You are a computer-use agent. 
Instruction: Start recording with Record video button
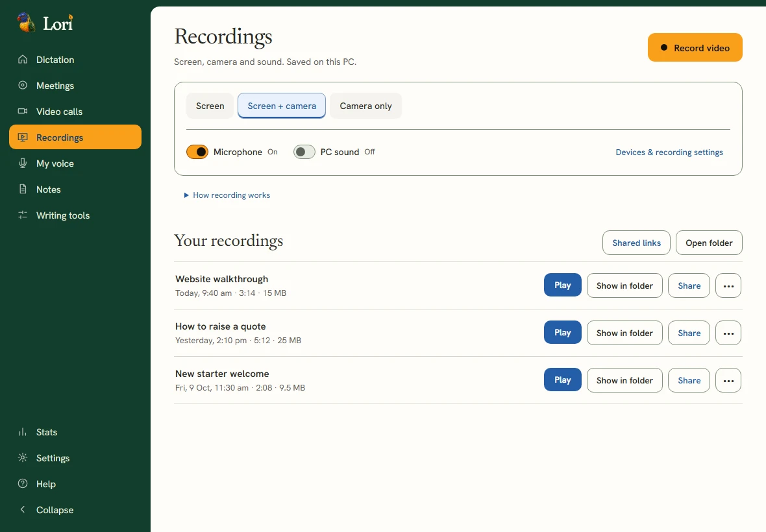click(x=695, y=48)
